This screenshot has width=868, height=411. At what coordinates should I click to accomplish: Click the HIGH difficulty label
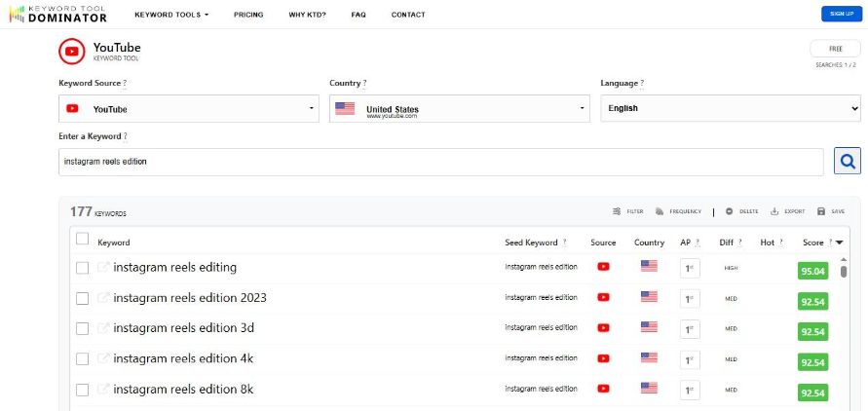[731, 268]
